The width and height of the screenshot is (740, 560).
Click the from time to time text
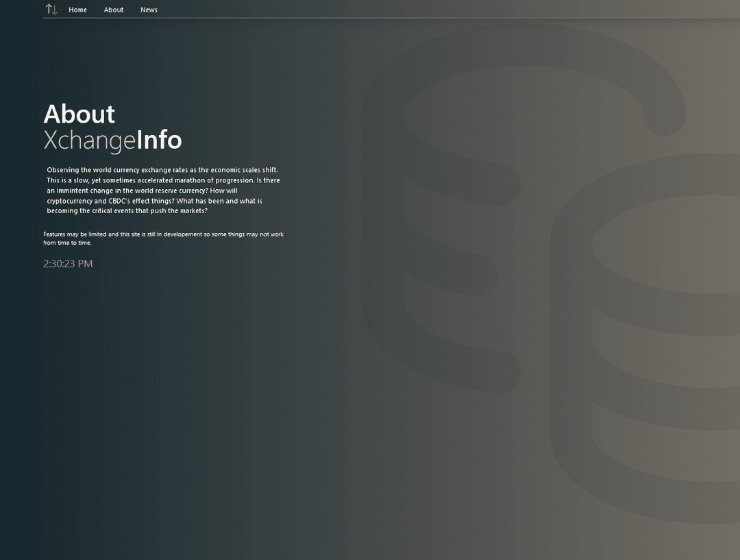(x=67, y=243)
